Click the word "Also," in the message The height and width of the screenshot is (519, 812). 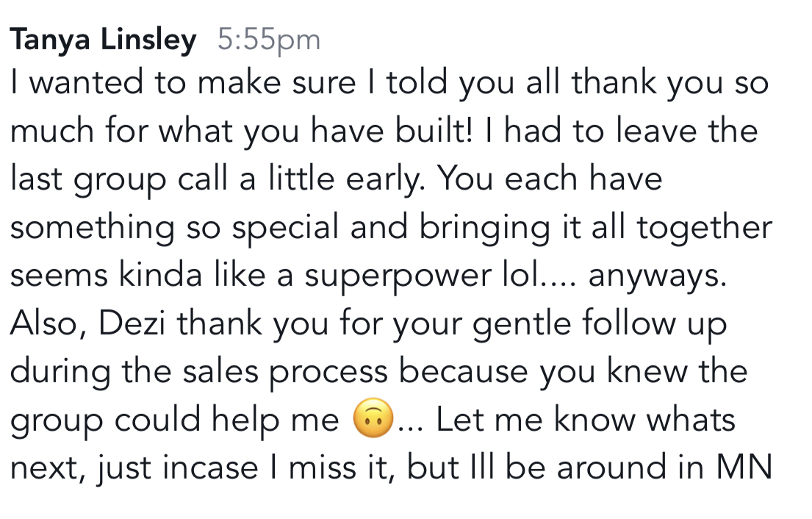(48, 325)
